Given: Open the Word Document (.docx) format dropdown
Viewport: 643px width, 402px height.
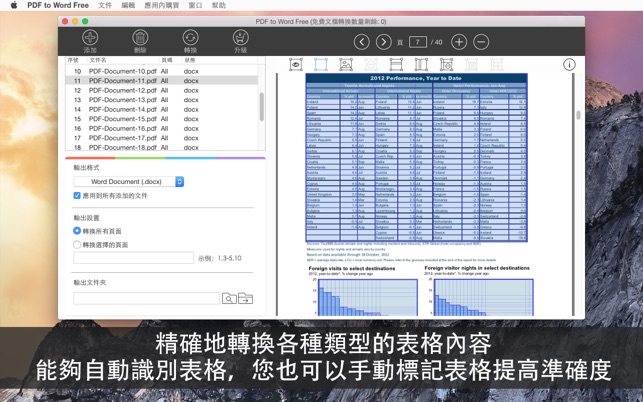Looking at the screenshot, I should click(x=128, y=181).
